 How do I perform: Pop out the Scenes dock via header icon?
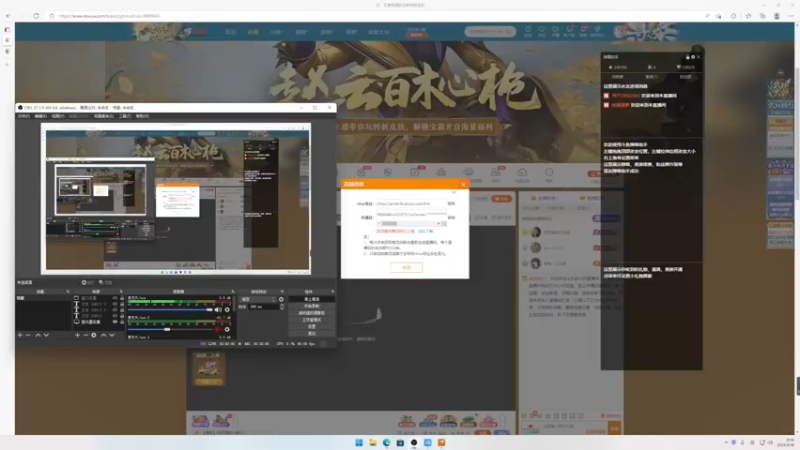(x=68, y=292)
